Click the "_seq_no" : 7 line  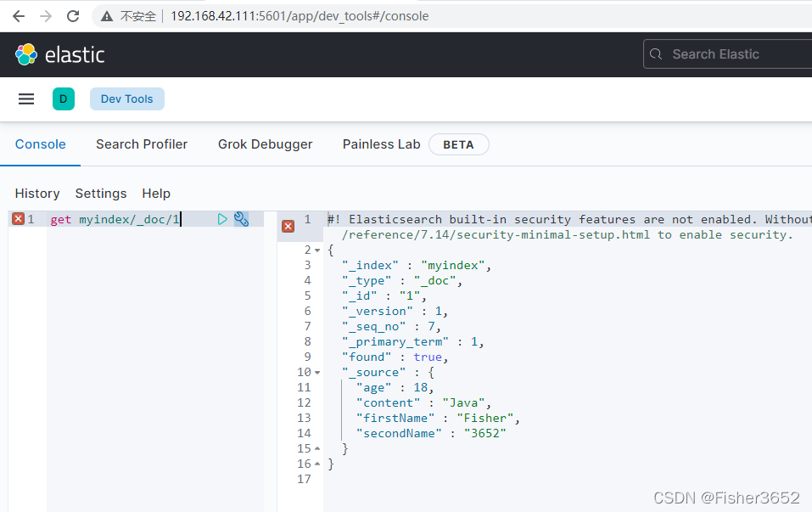coord(391,327)
